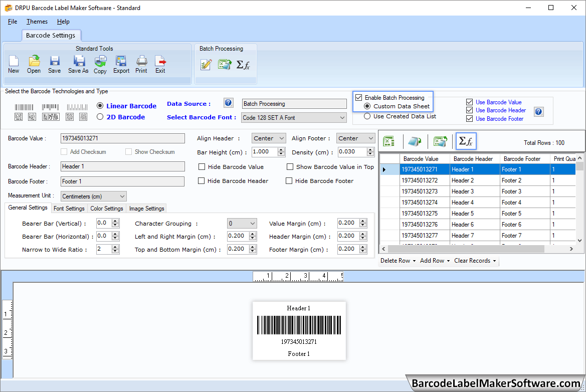Click the Batch Processing sigma function icon

click(243, 65)
